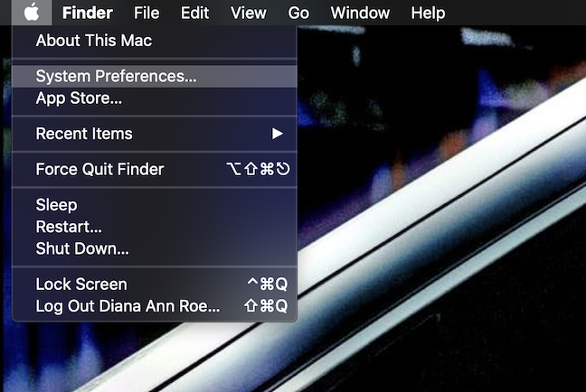Image resolution: width=586 pixels, height=392 pixels.
Task: Open the Edit menu
Action: [x=194, y=13]
